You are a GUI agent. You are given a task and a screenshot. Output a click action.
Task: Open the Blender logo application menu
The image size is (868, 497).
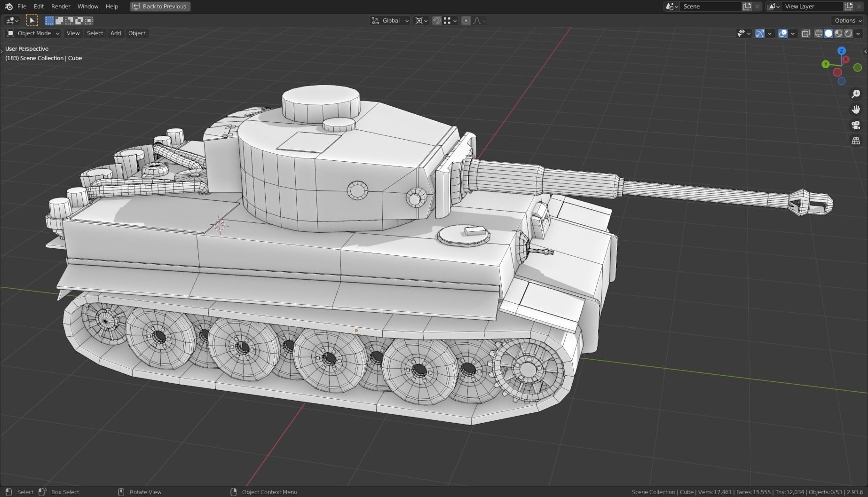click(8, 6)
